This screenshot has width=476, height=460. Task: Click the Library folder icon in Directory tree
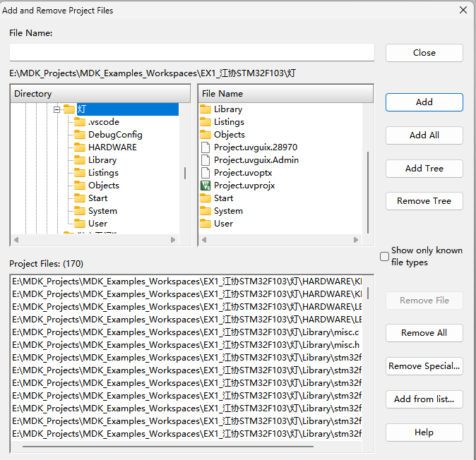click(80, 160)
